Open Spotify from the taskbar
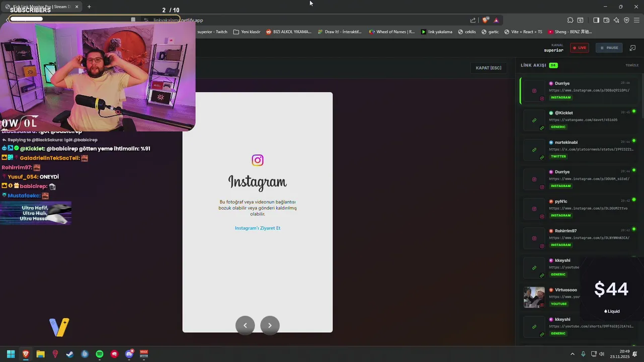The height and width of the screenshot is (362, 644). 100,354
